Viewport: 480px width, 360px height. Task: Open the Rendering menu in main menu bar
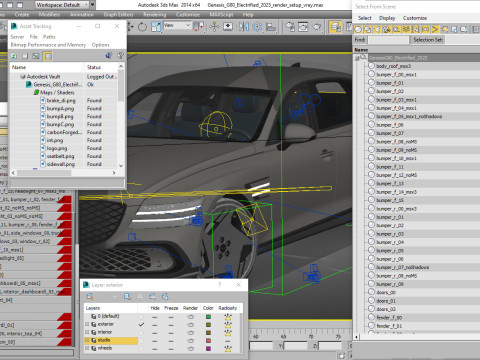[x=155, y=15]
